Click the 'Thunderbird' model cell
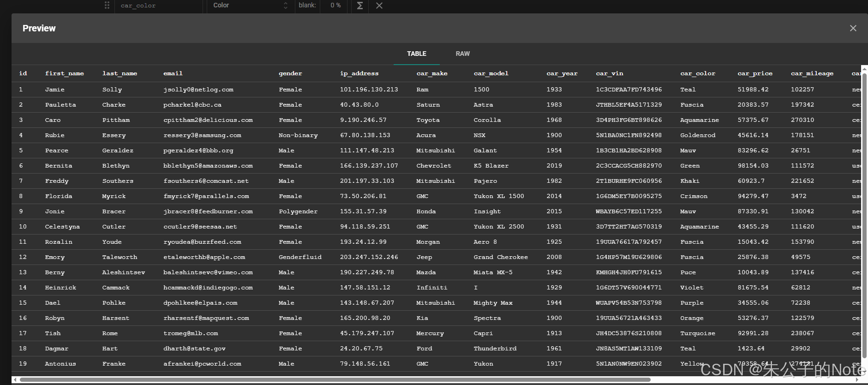This screenshot has width=868, height=385. point(495,349)
